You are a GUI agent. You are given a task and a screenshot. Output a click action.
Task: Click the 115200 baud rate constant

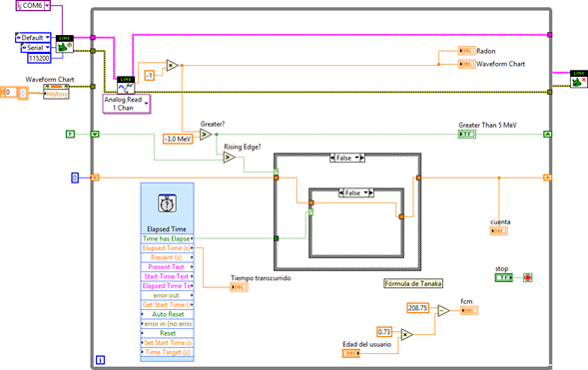pos(39,58)
